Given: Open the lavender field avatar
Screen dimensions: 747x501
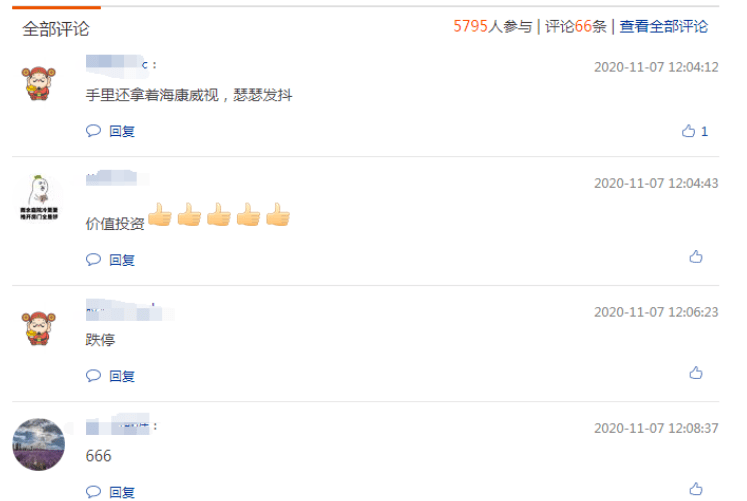Looking at the screenshot, I should tap(39, 444).
